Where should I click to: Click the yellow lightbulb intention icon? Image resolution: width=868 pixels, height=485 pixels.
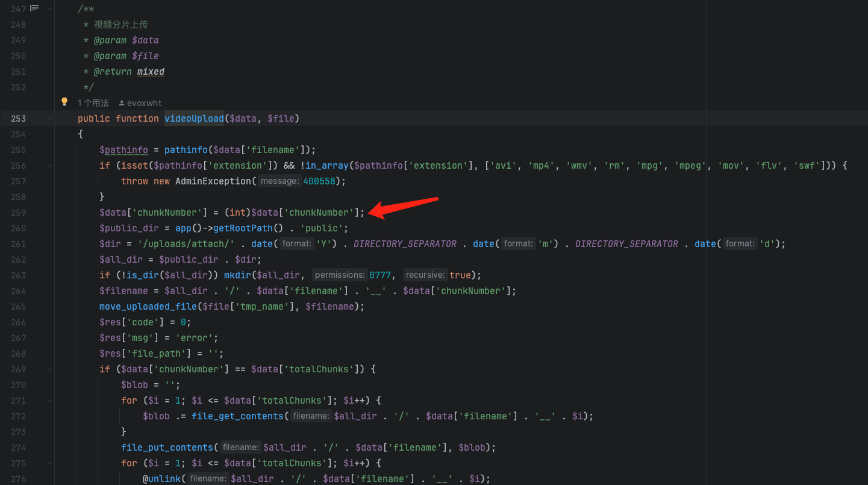tap(64, 102)
